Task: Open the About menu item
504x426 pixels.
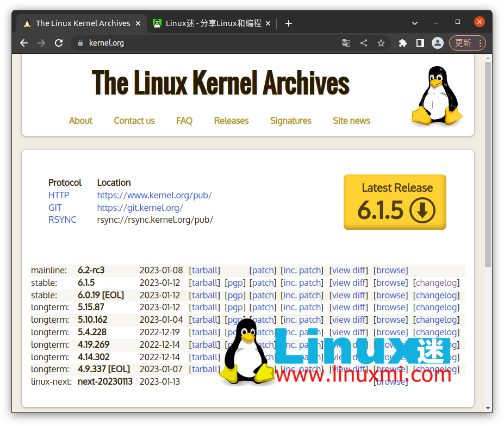Action: coord(80,121)
